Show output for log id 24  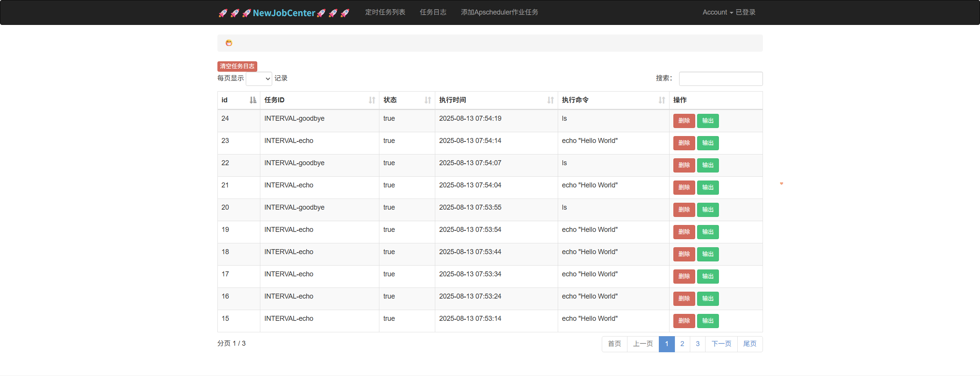[x=708, y=121]
